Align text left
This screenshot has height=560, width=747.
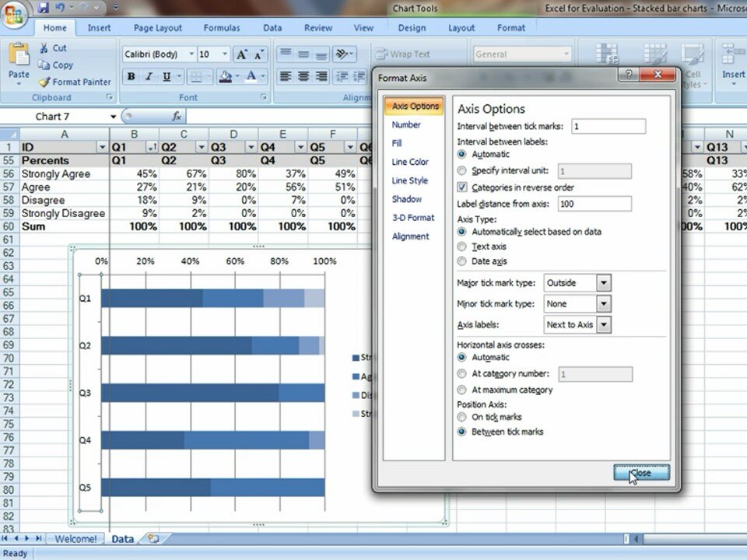[x=286, y=76]
